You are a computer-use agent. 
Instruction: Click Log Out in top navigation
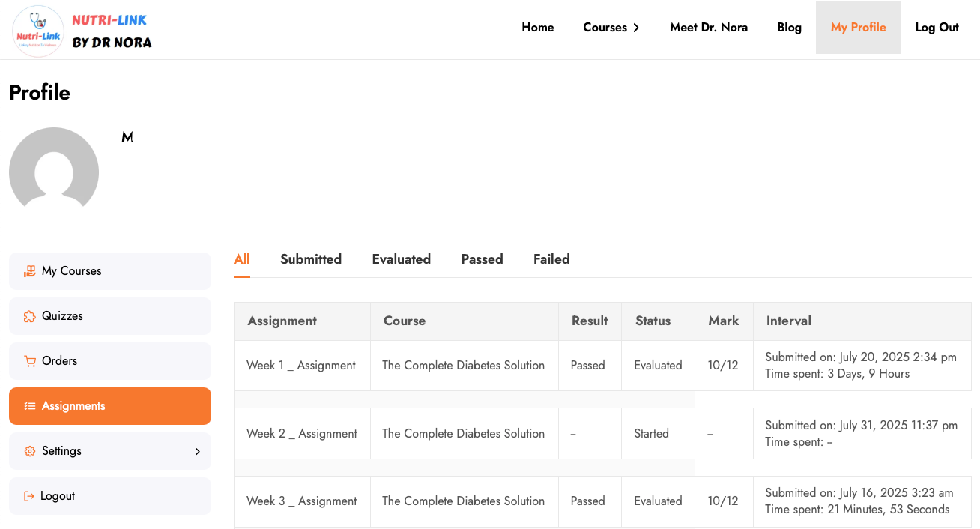pyautogui.click(x=937, y=28)
